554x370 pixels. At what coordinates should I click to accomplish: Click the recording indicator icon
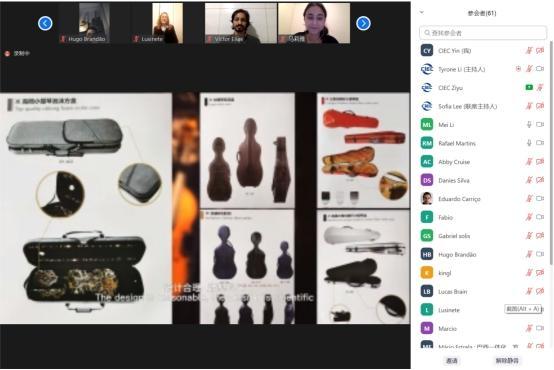coord(7,53)
